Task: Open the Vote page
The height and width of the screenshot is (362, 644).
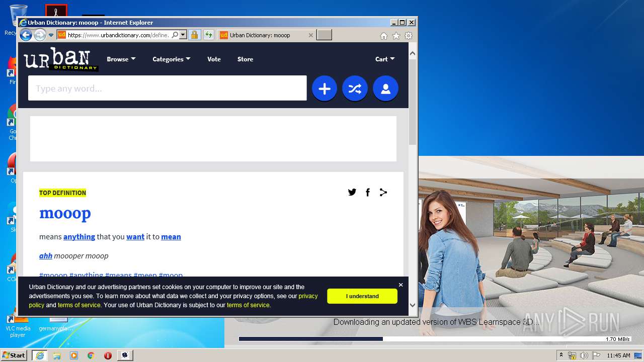Action: [214, 59]
